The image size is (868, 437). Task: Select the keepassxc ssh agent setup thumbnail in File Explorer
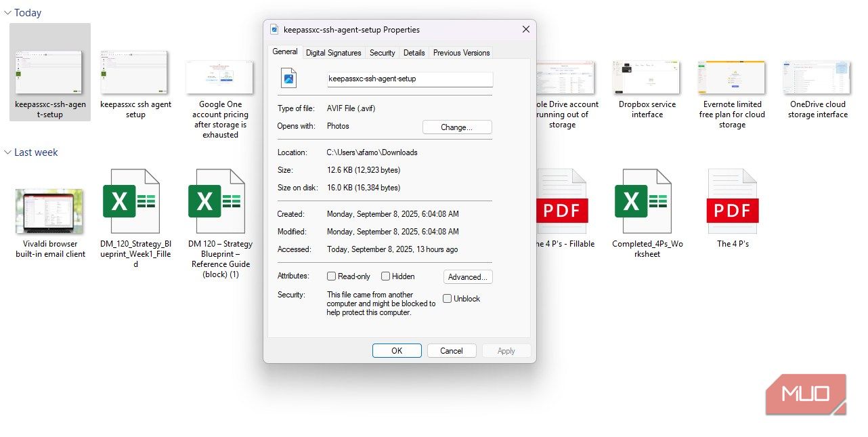[x=135, y=72]
